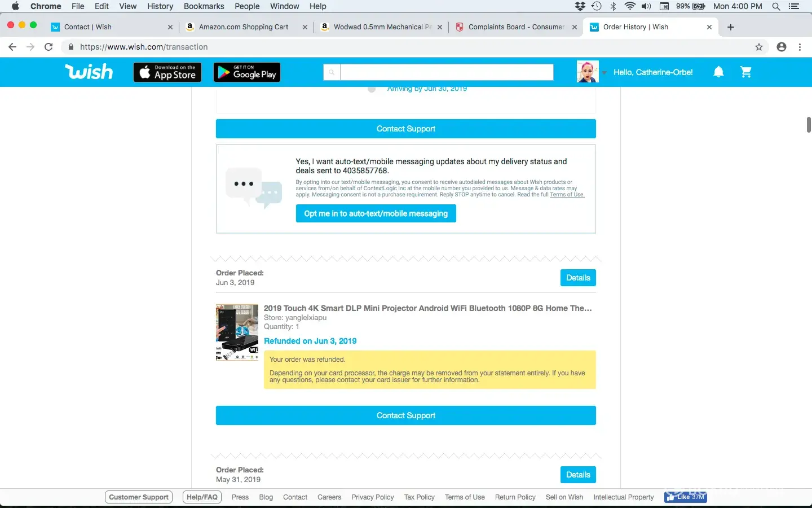Click the Wish logo
This screenshot has width=812, height=508.
89,72
